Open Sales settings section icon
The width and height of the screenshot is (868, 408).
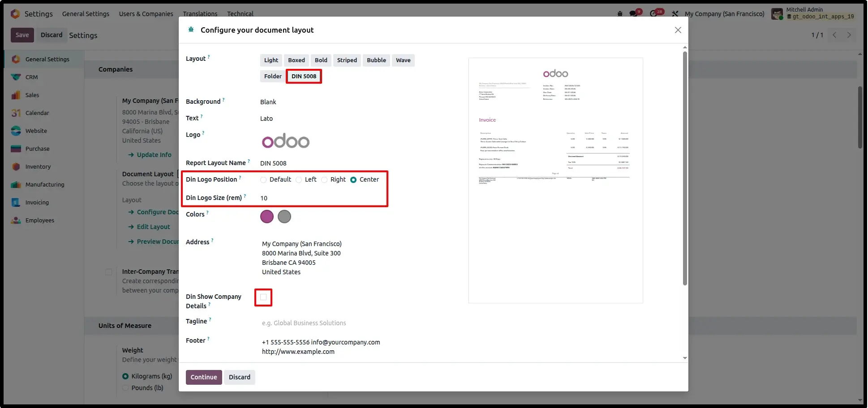point(16,95)
